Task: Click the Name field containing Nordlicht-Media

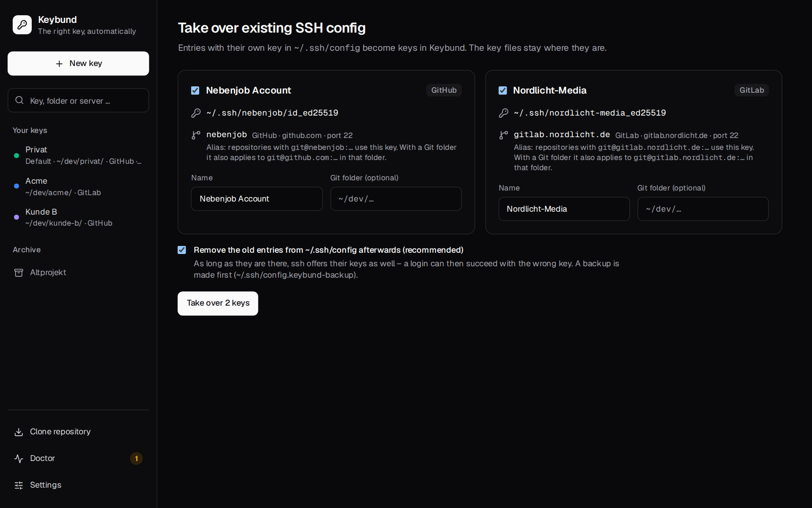Action: point(564,209)
